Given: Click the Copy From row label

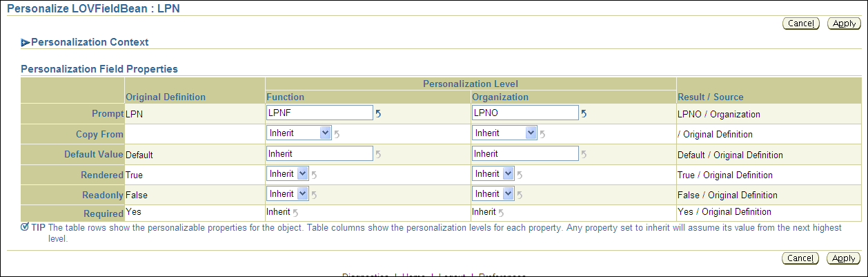Looking at the screenshot, I should [99, 134].
